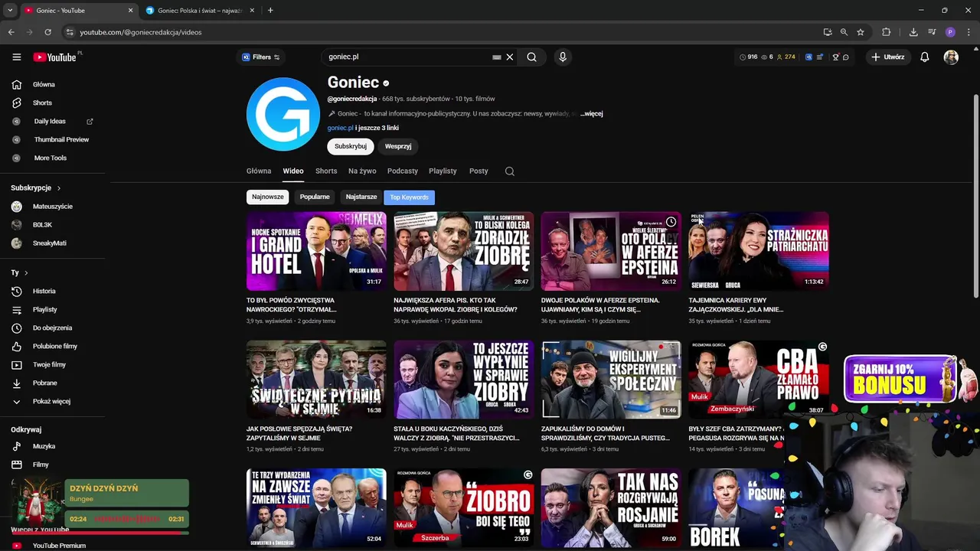Screen dimensions: 980x551
Task: Bookmark this page with star icon
Action: pos(861,32)
